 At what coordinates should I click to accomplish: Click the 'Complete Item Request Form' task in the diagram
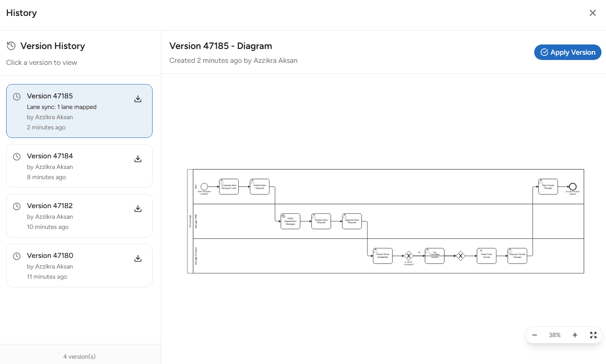229,186
